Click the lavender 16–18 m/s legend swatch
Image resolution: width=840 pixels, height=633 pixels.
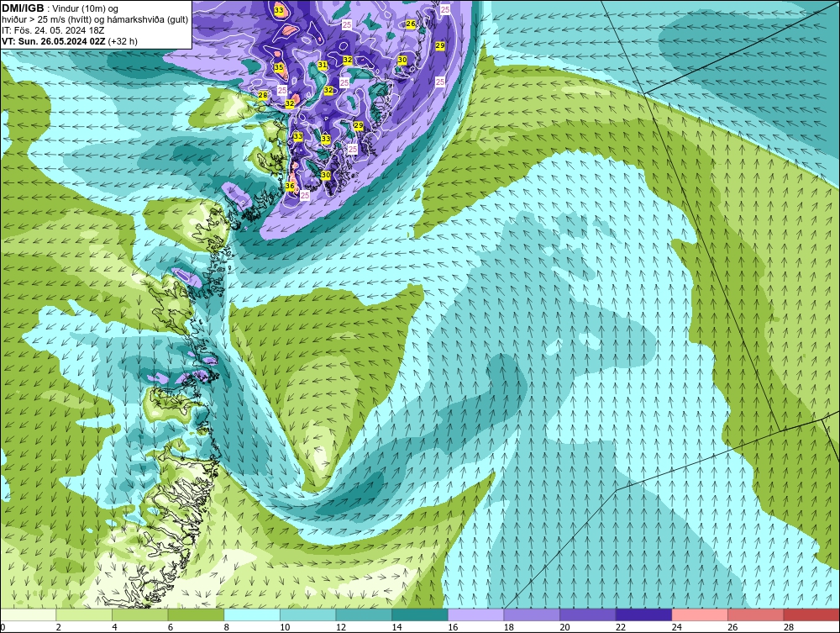(x=475, y=615)
